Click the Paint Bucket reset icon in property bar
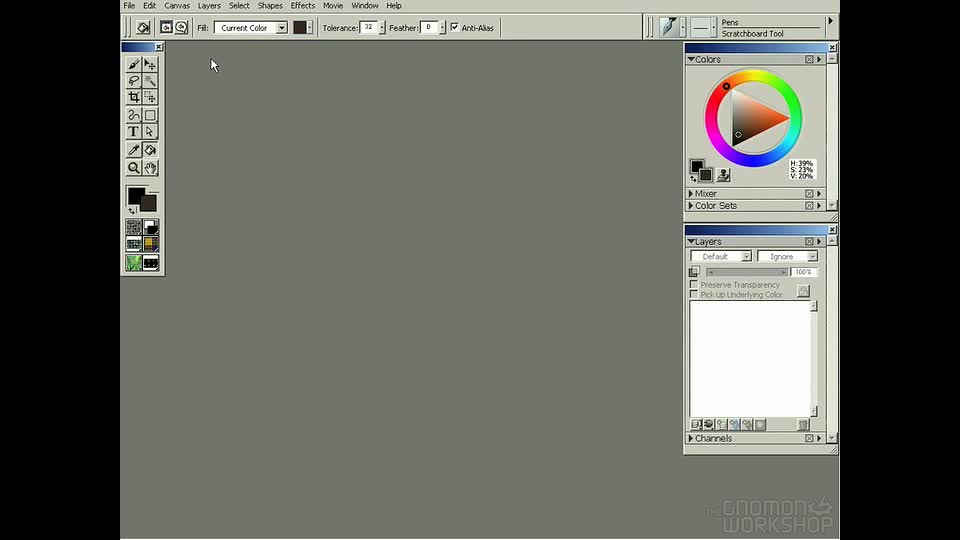The image size is (960, 540). tap(143, 28)
